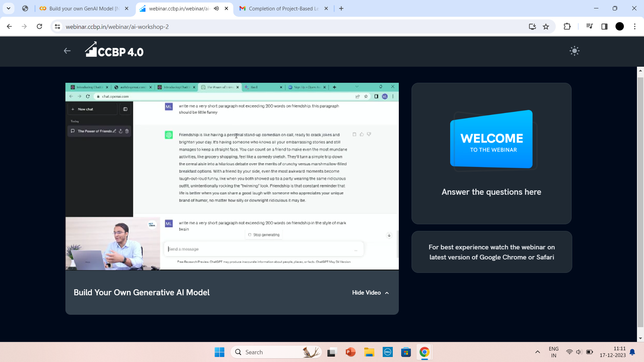Open the media controls icon in the toolbar

coord(589,26)
